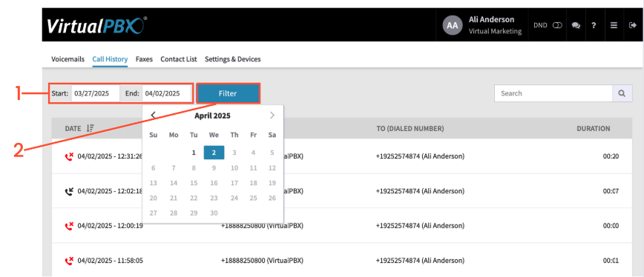This screenshot has height=277, width=644.
Task: Click the search magnifier button
Action: click(x=622, y=93)
